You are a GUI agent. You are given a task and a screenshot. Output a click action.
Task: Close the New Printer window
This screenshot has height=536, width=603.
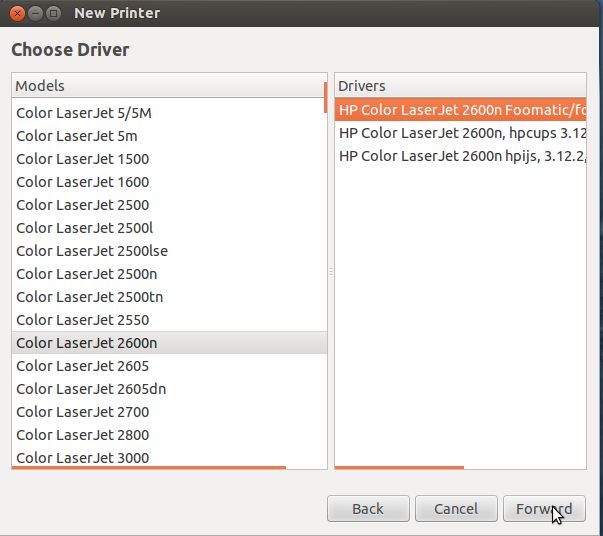[x=17, y=14]
